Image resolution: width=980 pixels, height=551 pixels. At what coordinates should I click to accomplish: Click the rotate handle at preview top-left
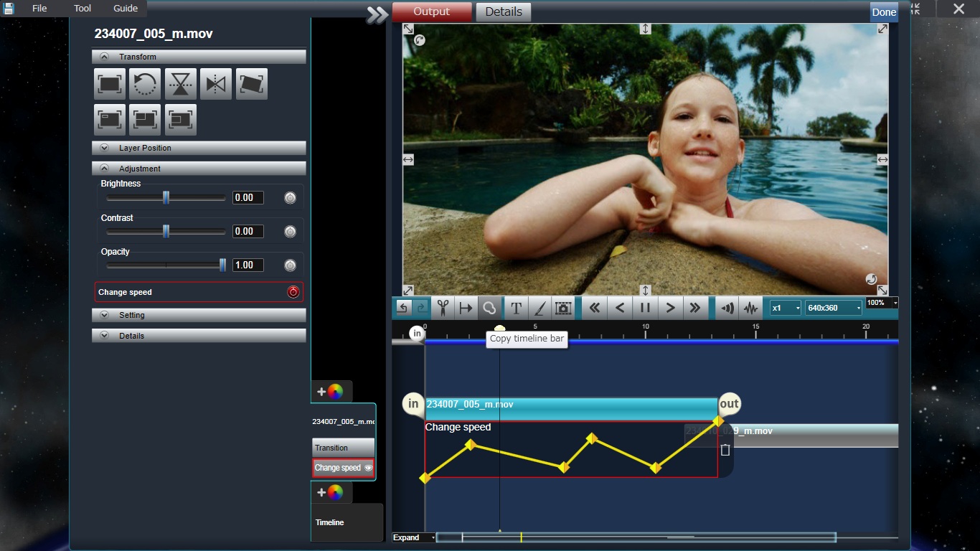pos(420,40)
